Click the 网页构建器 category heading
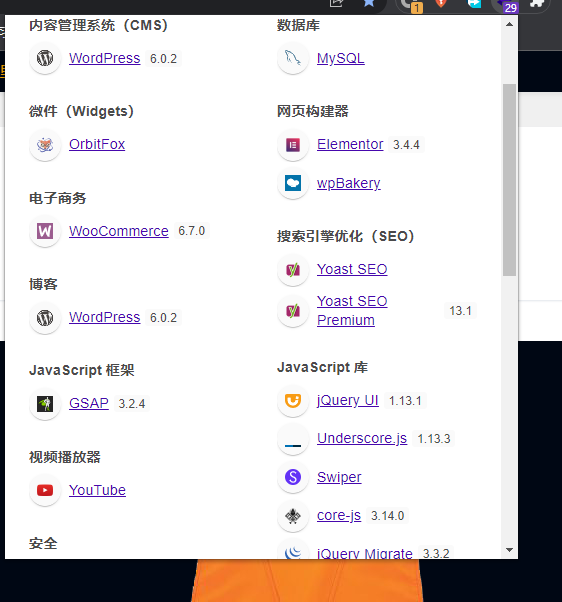 313,111
